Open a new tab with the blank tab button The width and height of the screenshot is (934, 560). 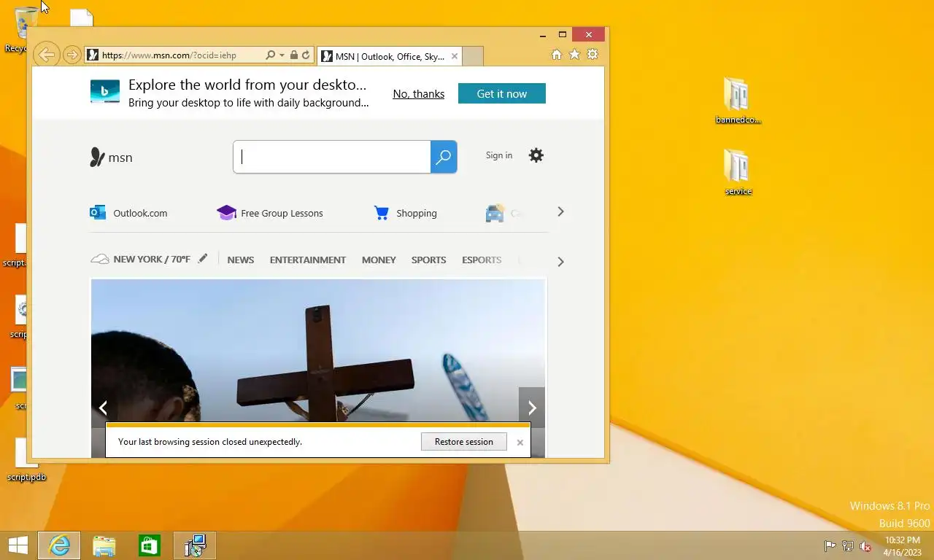coord(473,56)
